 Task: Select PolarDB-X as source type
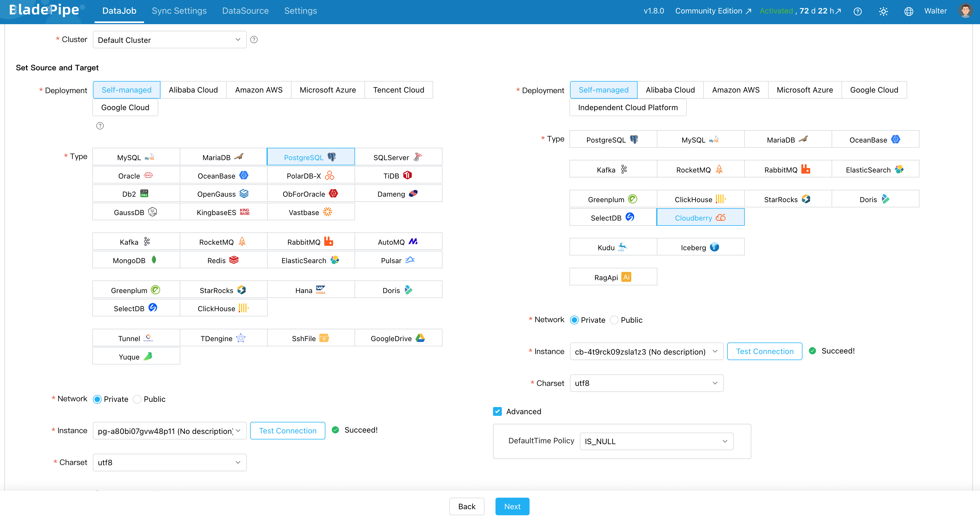[x=311, y=175]
